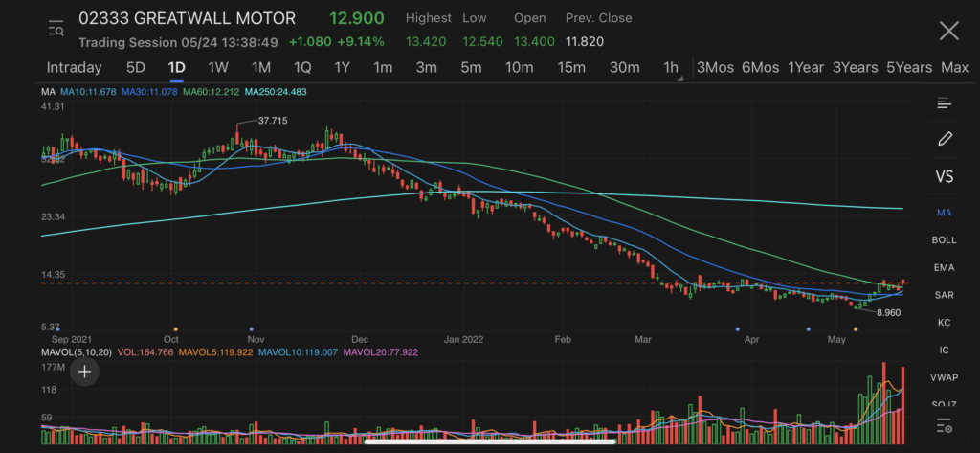Image resolution: width=980 pixels, height=453 pixels.
Task: Open the 1h interval dropdown
Action: pos(671,68)
